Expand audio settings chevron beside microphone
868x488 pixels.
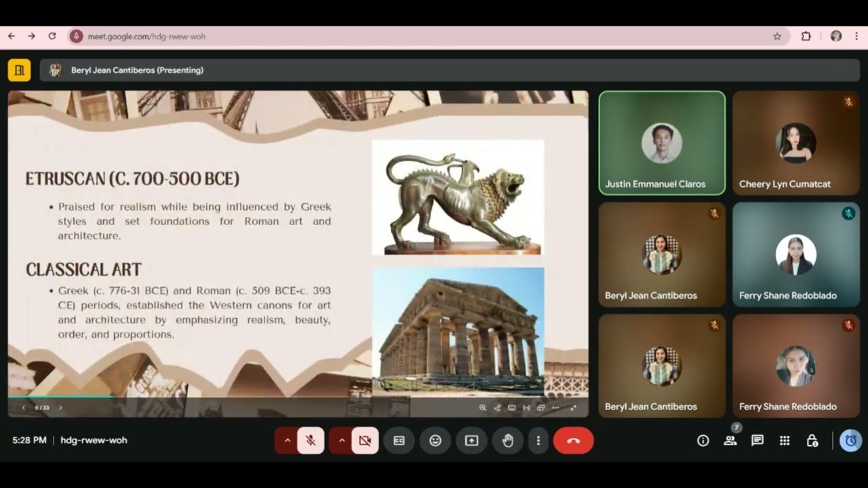click(x=287, y=441)
